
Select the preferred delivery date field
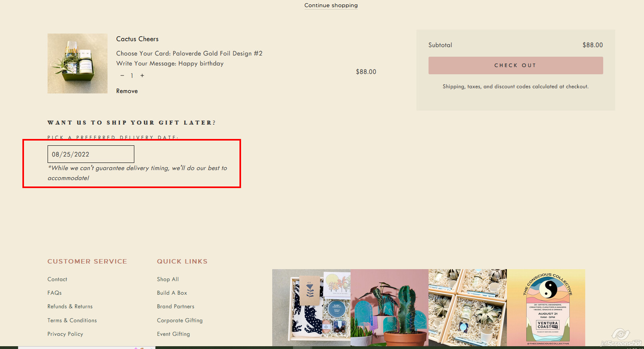pyautogui.click(x=91, y=154)
